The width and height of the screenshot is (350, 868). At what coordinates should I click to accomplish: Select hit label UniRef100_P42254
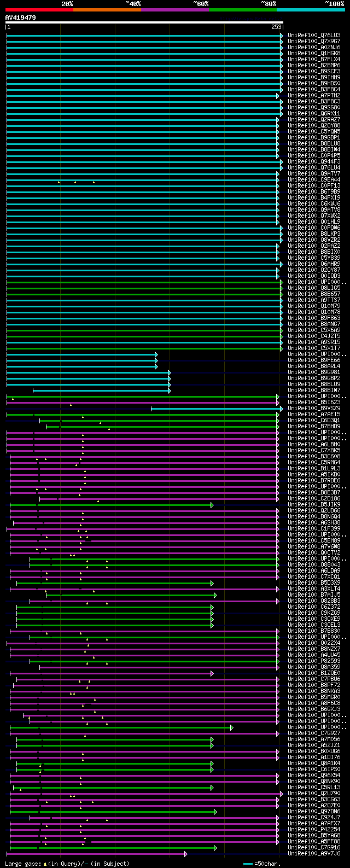(314, 830)
